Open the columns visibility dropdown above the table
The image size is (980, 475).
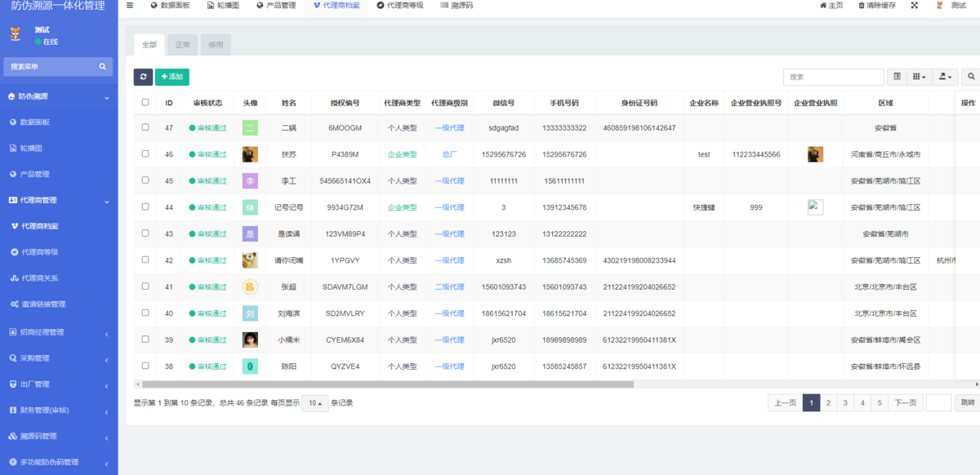click(919, 77)
